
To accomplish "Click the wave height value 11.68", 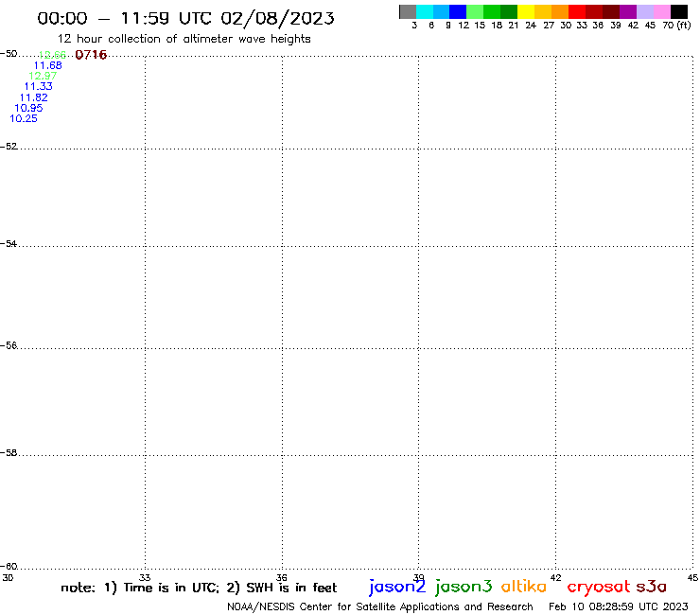I will point(47,65).
